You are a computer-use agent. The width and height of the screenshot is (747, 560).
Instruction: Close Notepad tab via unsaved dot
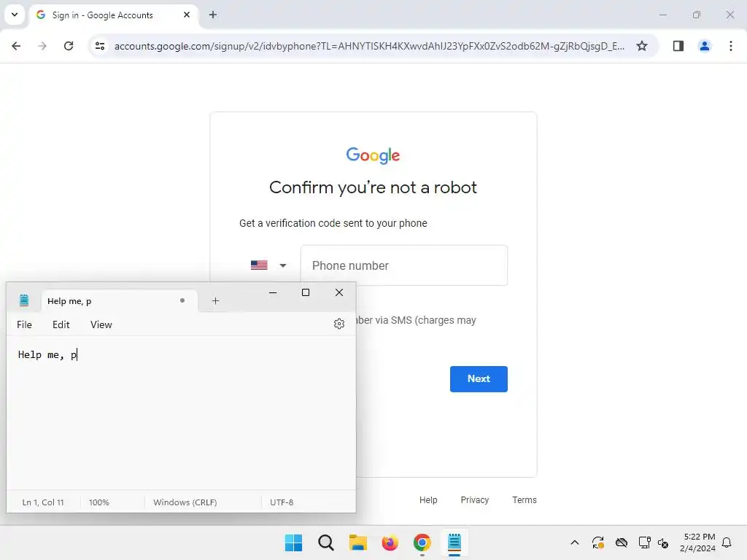click(182, 300)
